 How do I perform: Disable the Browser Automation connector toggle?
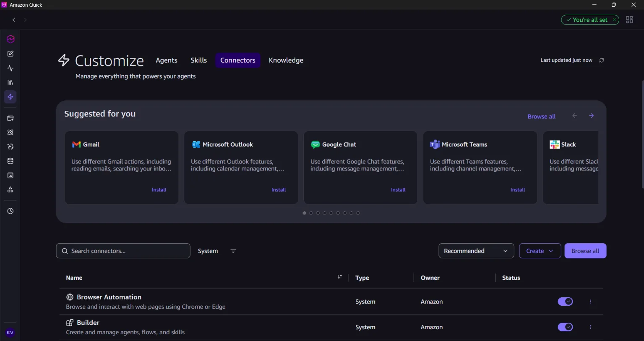565,302
